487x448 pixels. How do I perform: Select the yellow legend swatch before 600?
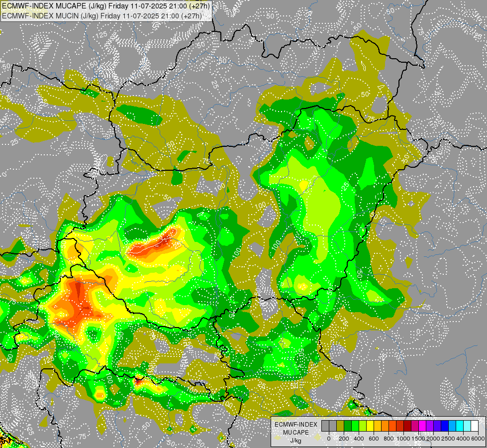click(x=370, y=426)
